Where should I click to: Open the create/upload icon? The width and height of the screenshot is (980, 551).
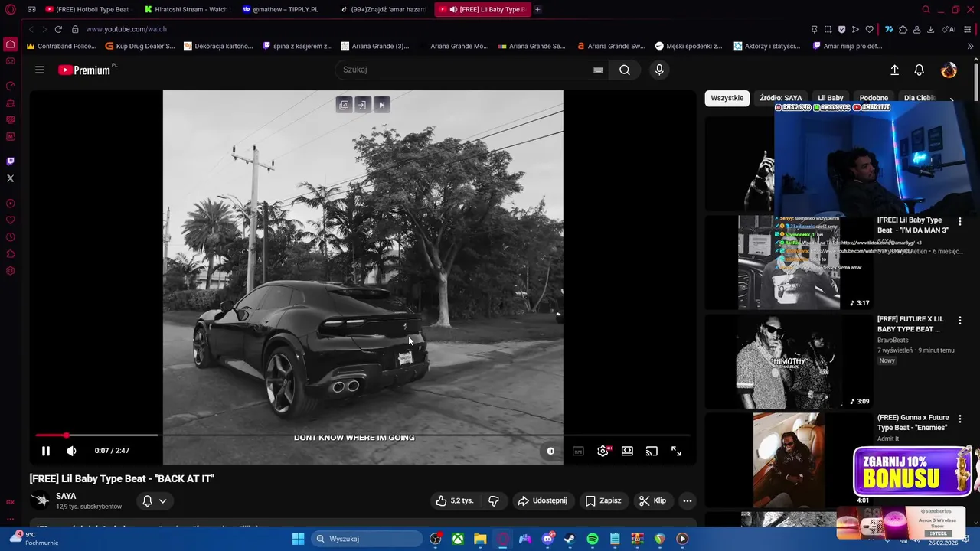(x=894, y=70)
